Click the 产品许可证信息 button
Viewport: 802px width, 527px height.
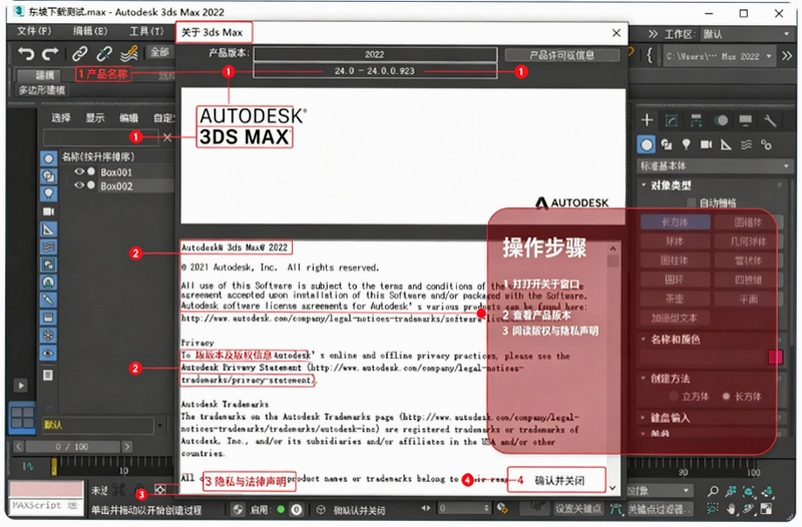tap(562, 55)
